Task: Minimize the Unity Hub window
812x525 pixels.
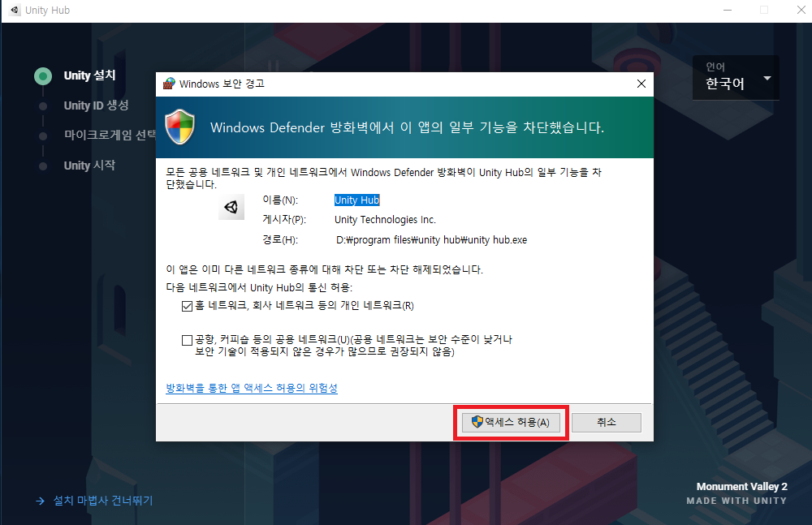Action: (728, 11)
